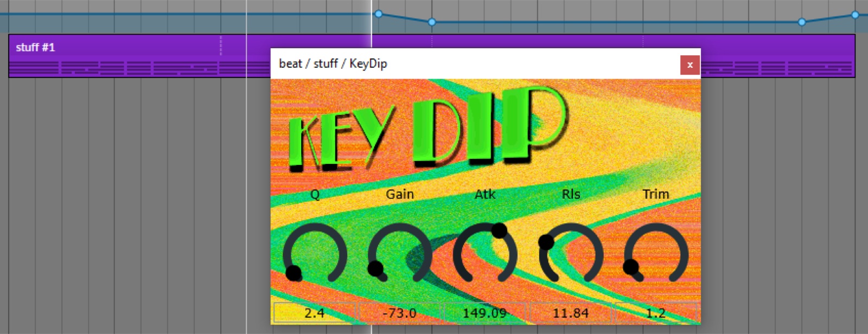Select the Atk value field 149.09
Image resolution: width=868 pixels, height=334 pixels.
click(485, 313)
